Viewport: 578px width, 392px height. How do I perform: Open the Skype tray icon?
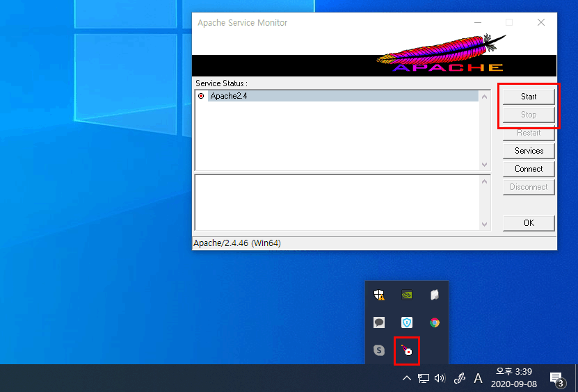pyautogui.click(x=379, y=350)
